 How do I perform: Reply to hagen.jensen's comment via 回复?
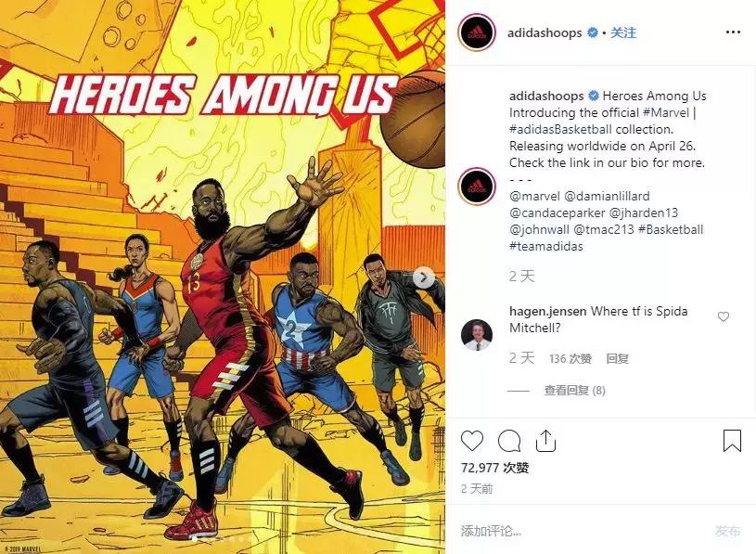(x=617, y=358)
